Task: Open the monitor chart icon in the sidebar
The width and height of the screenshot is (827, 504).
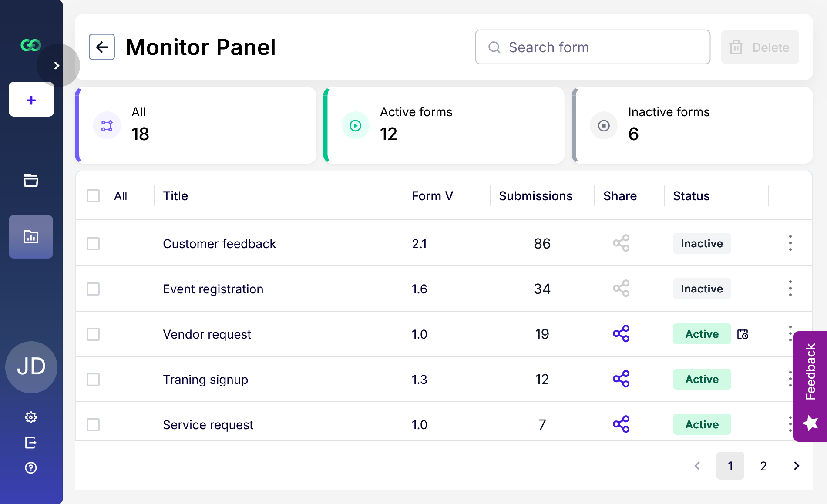Action: [31, 237]
